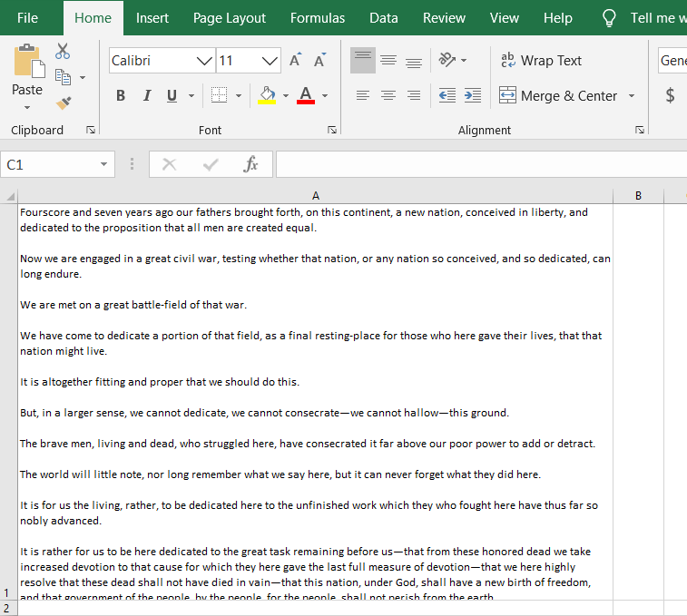Click the Decrease Indent icon
This screenshot has width=687, height=616.
(447, 95)
